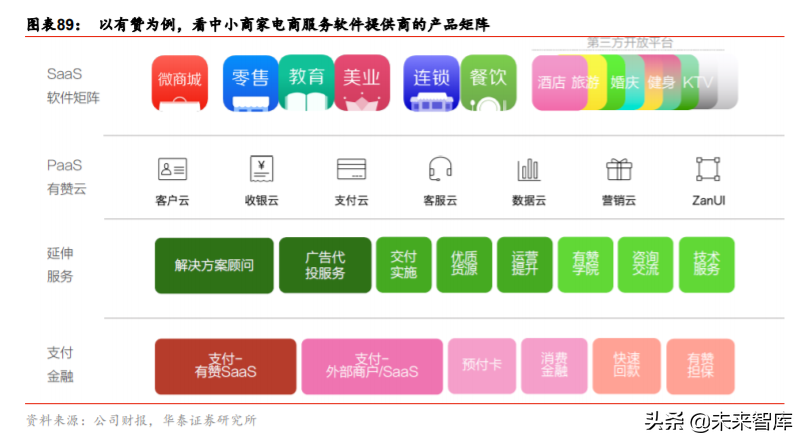
Task: Click the 第三方开放平台 heading
Action: point(629,43)
